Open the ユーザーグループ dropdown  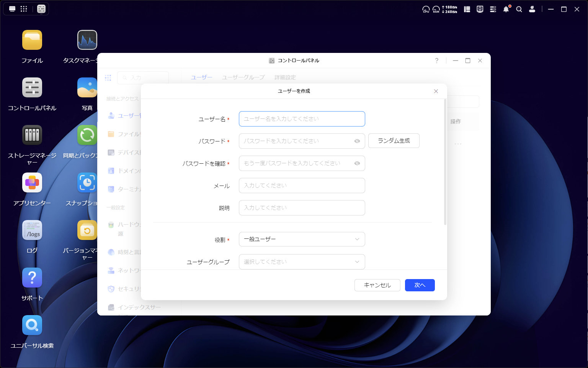click(302, 262)
